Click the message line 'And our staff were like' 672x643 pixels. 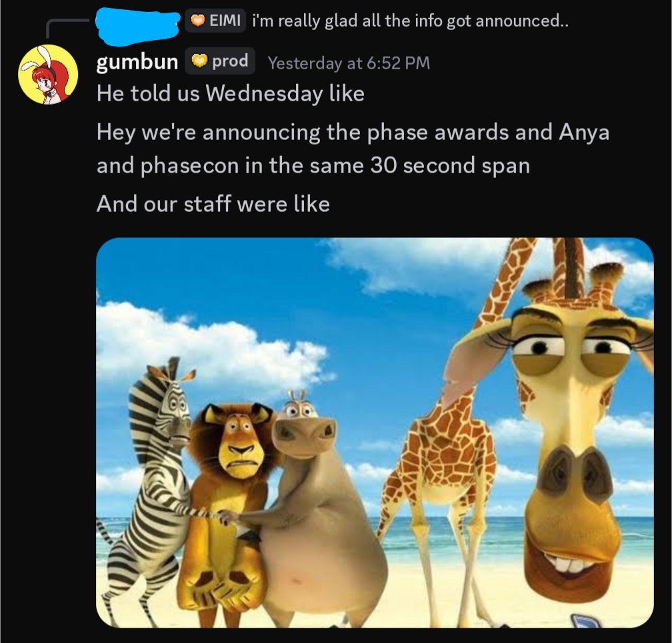point(213,203)
